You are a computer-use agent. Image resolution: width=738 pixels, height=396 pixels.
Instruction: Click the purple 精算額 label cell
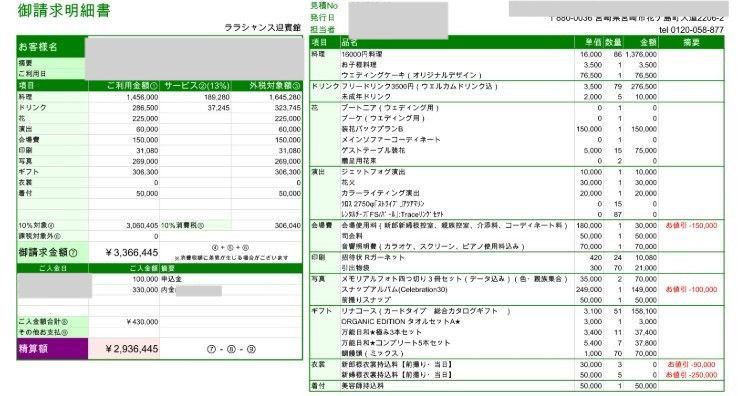52,349
